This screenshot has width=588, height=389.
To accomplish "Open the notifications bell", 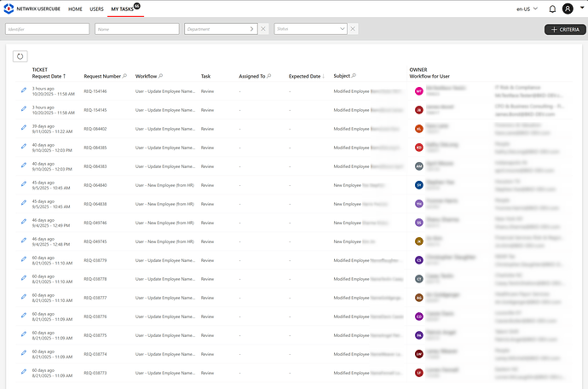I will [554, 9].
